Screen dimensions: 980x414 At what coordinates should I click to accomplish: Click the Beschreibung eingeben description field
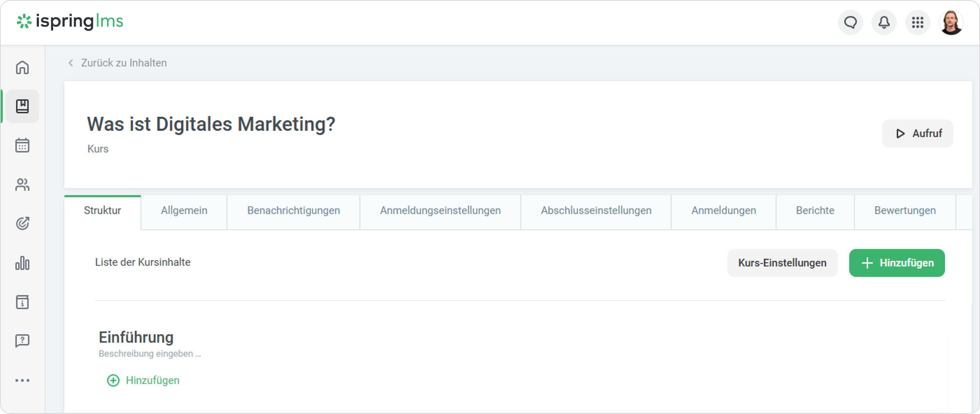point(150,354)
